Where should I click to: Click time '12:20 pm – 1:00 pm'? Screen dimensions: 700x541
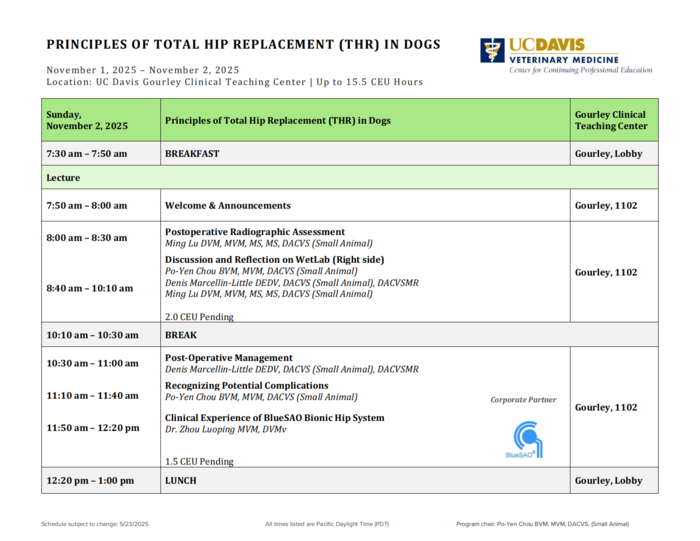pyautogui.click(x=90, y=481)
